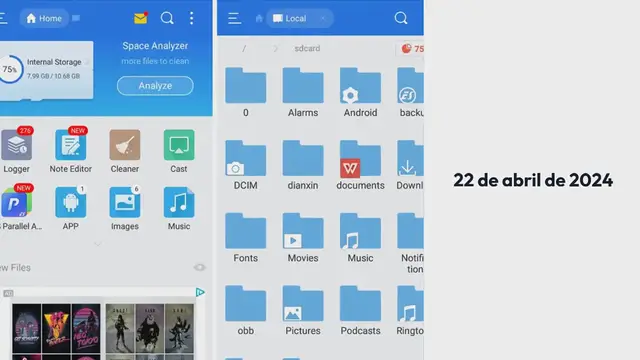The image size is (640, 360).
Task: Open the APP manager icon
Action: pos(71,203)
